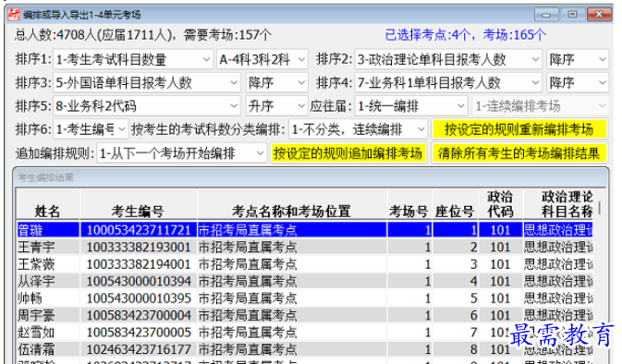Select the row for 王青宇
622x364 pixels.
click(305, 247)
